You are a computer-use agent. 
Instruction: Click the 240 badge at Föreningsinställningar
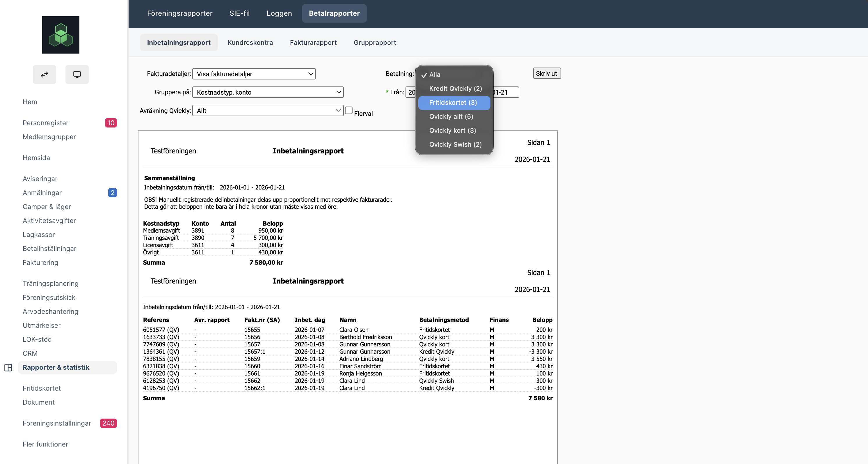[x=108, y=423]
